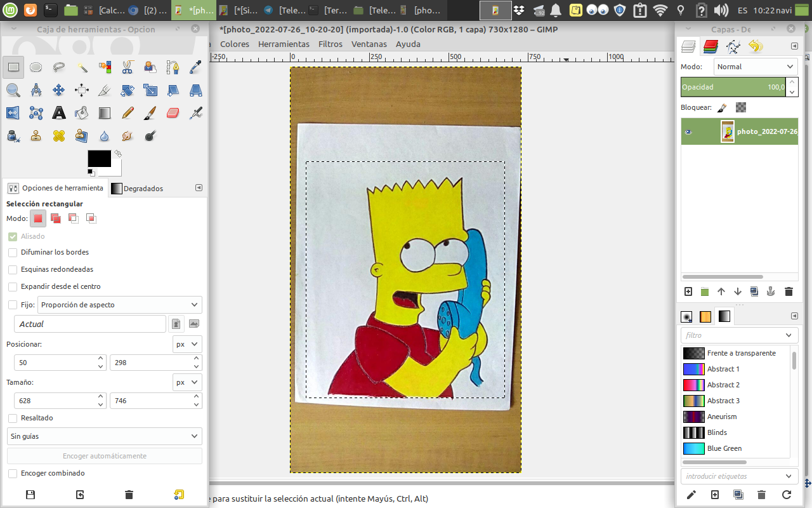Open the Proporción de aspecto dropdown
The image size is (812, 508).
tap(120, 305)
